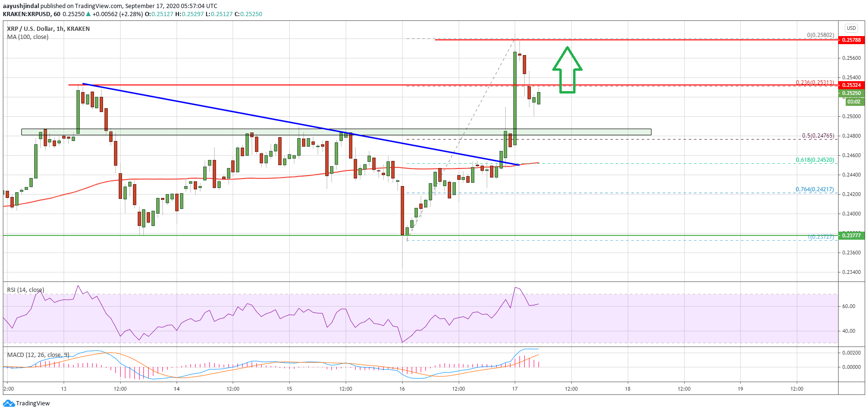Click the 0.236(0.25313) Fibonacci level label
The width and height of the screenshot is (868, 412).
coord(815,83)
